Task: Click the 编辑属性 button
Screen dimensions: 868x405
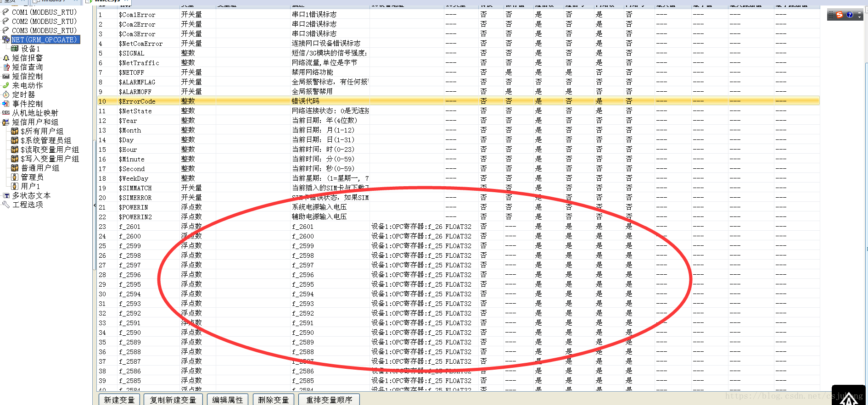Action: (x=228, y=399)
